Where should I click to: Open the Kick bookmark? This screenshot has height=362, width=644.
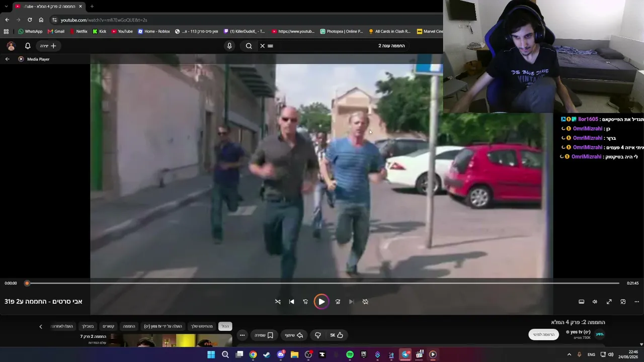(99, 31)
